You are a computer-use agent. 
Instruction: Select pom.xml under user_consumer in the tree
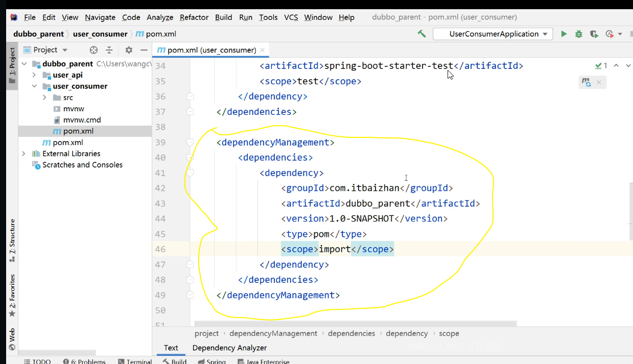[x=78, y=131]
